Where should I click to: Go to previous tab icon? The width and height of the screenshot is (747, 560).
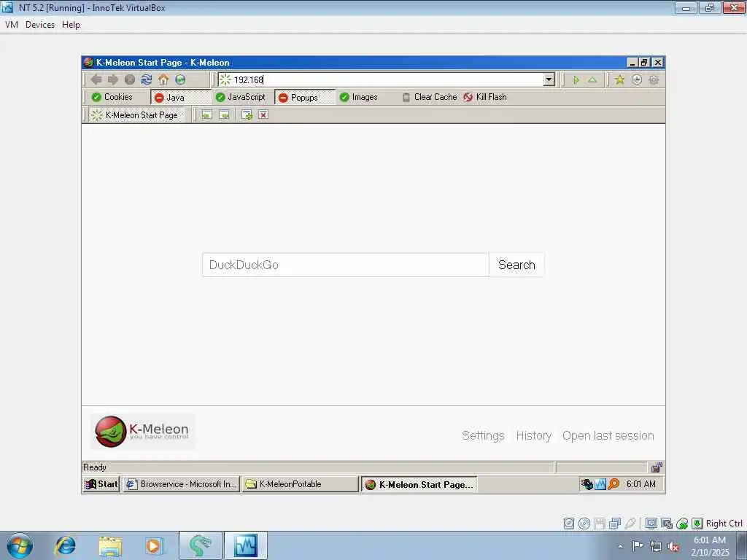click(x=206, y=114)
